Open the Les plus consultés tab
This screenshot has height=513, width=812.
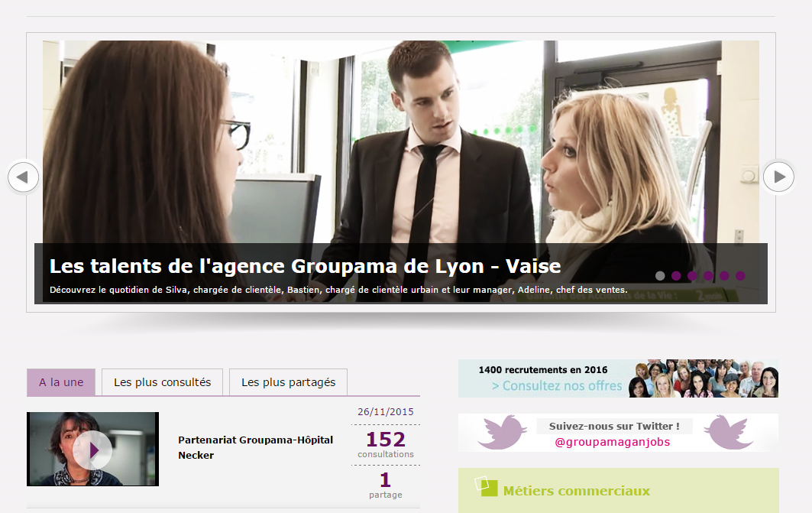(x=162, y=382)
